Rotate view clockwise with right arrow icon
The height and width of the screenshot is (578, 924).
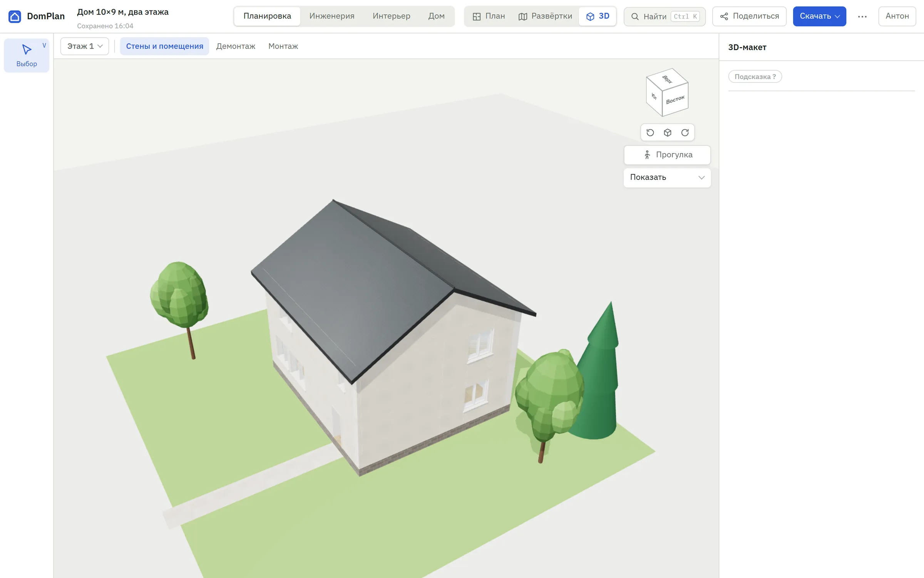(685, 133)
